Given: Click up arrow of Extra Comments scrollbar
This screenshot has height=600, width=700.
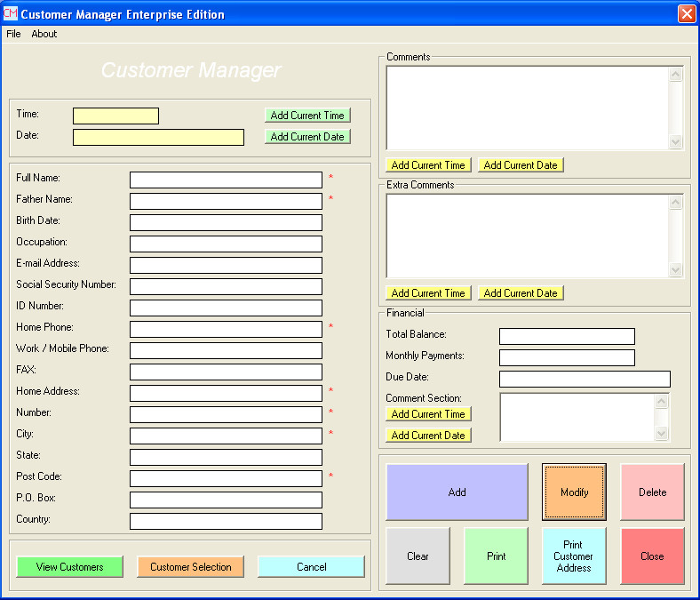Looking at the screenshot, I should (676, 203).
